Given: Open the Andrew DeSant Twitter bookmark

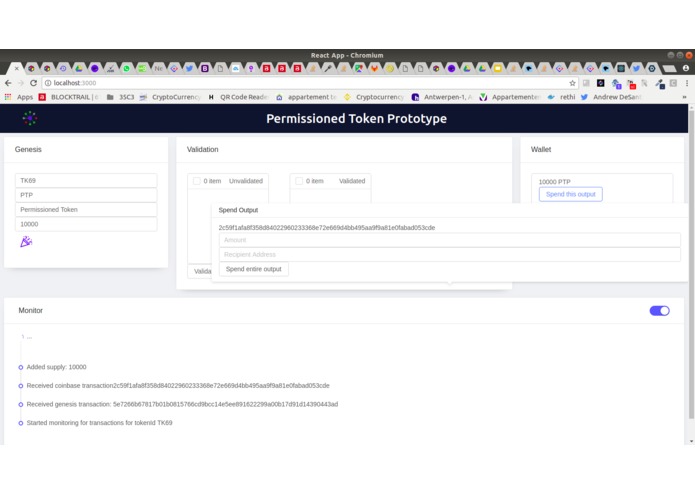Looking at the screenshot, I should click(611, 97).
